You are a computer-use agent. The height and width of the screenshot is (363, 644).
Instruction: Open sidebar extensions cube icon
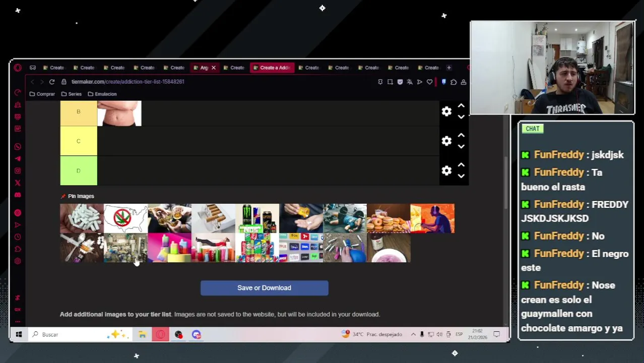[18, 249]
